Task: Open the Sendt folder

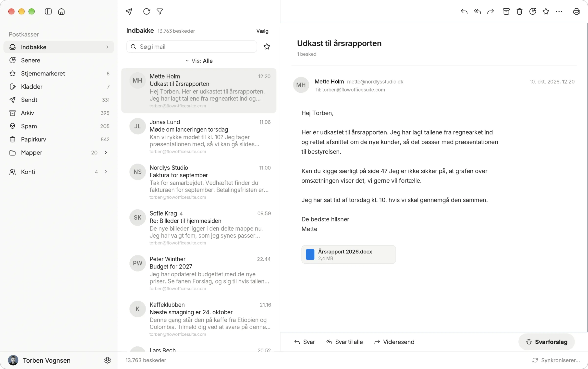Action: (59, 100)
